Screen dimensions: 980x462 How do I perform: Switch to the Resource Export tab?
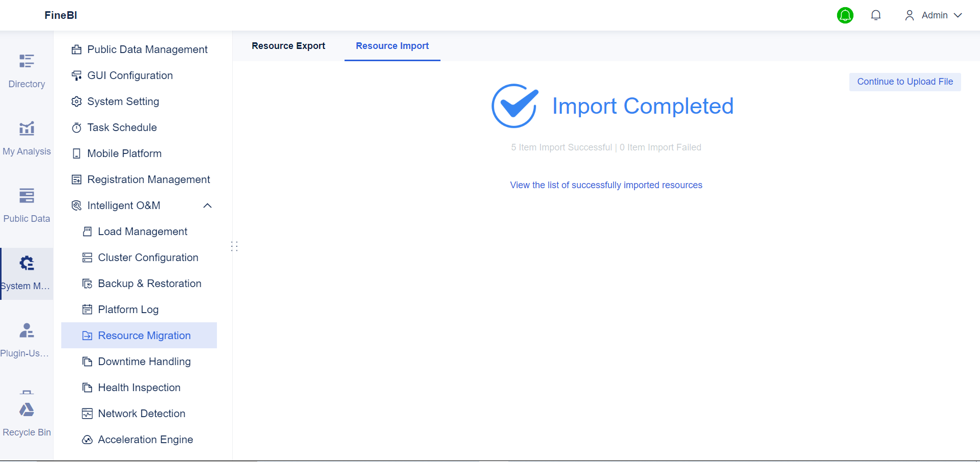pyautogui.click(x=288, y=46)
